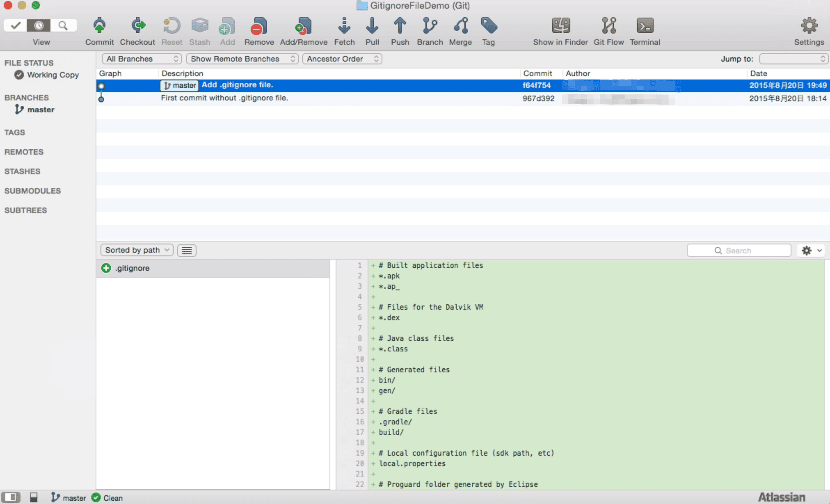Click master branch indicator in status bar
The width and height of the screenshot is (830, 504).
(69, 498)
